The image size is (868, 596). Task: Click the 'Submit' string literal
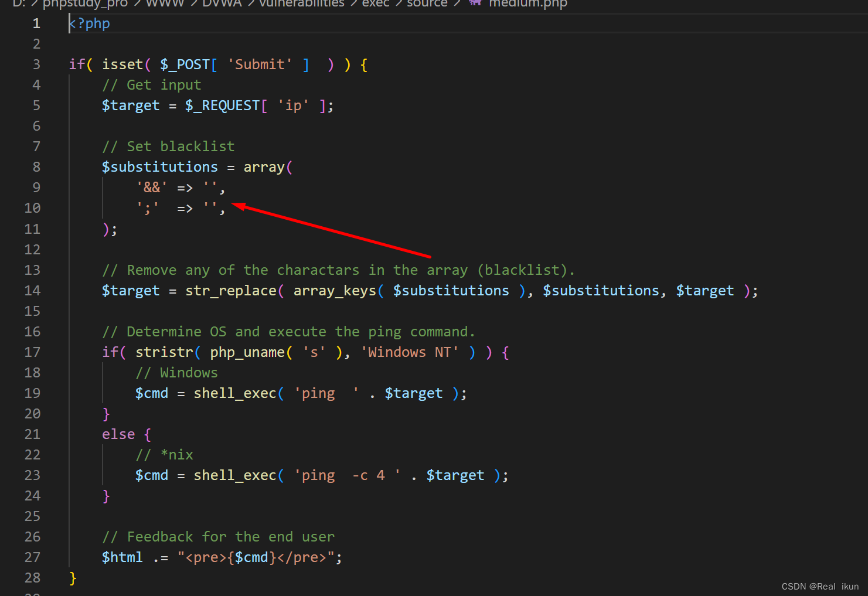tap(260, 64)
